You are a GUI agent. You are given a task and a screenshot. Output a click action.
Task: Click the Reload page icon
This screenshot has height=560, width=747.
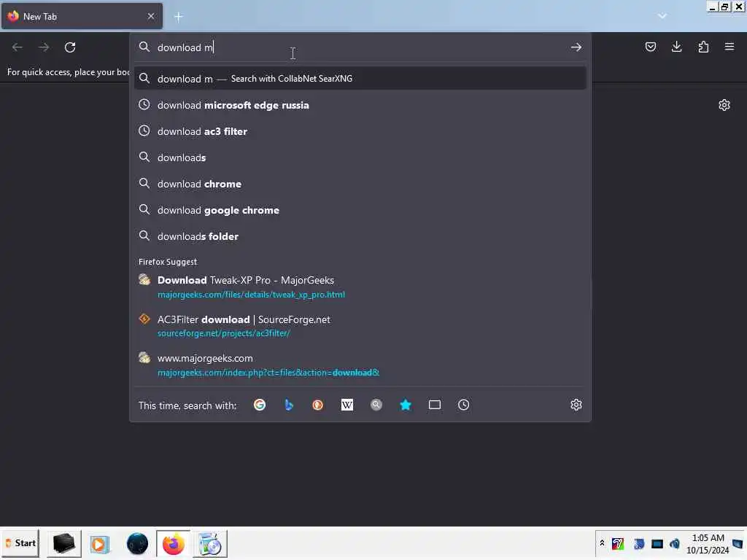coord(70,47)
